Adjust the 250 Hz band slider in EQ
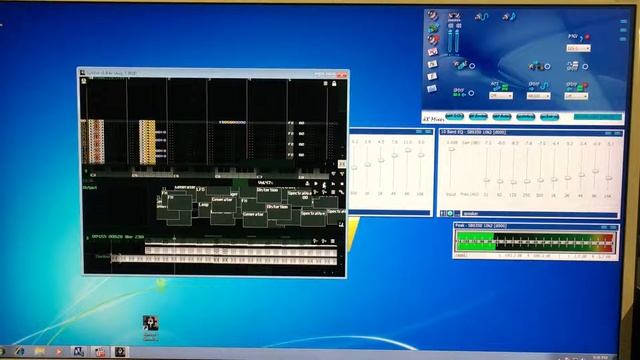The image size is (640, 360). 527,181
